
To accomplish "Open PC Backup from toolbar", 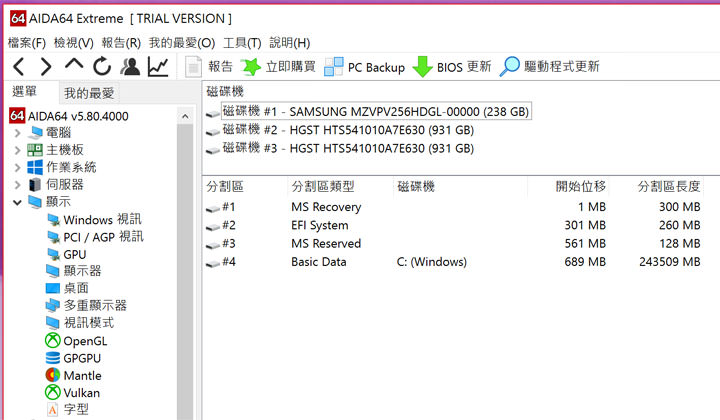I will (x=364, y=67).
